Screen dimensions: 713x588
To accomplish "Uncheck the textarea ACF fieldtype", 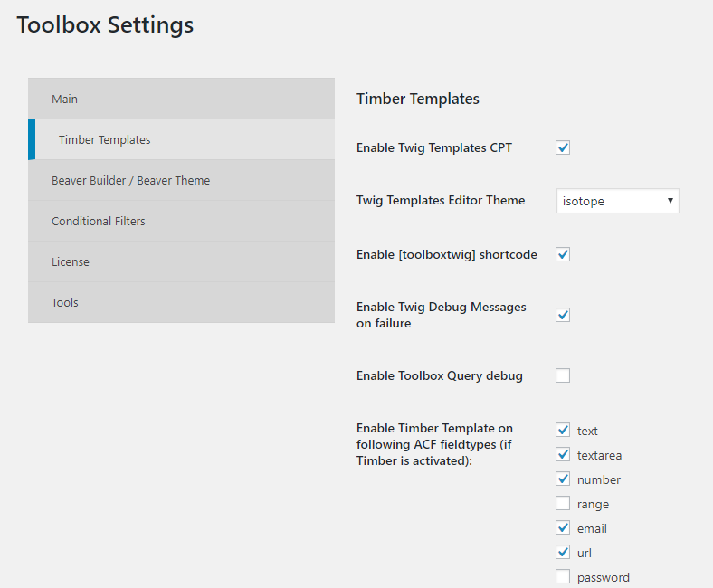I will (563, 455).
